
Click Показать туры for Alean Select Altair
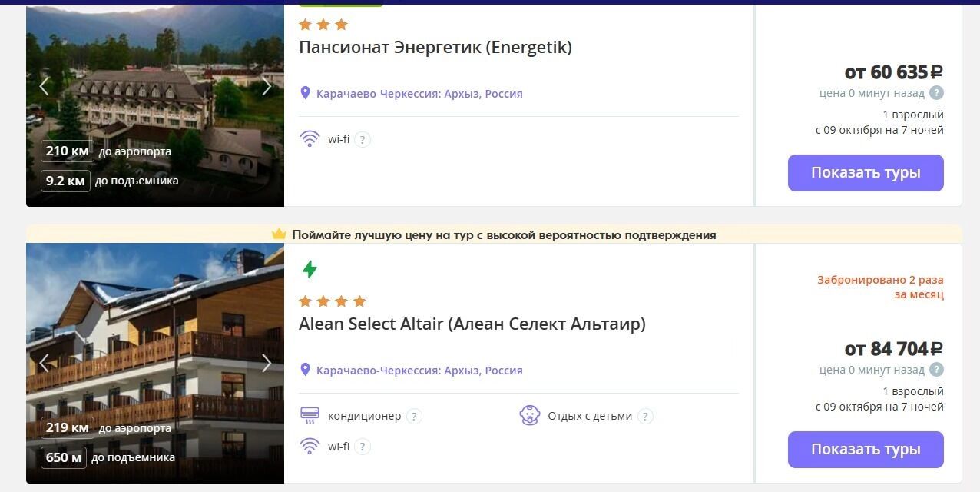pos(865,450)
